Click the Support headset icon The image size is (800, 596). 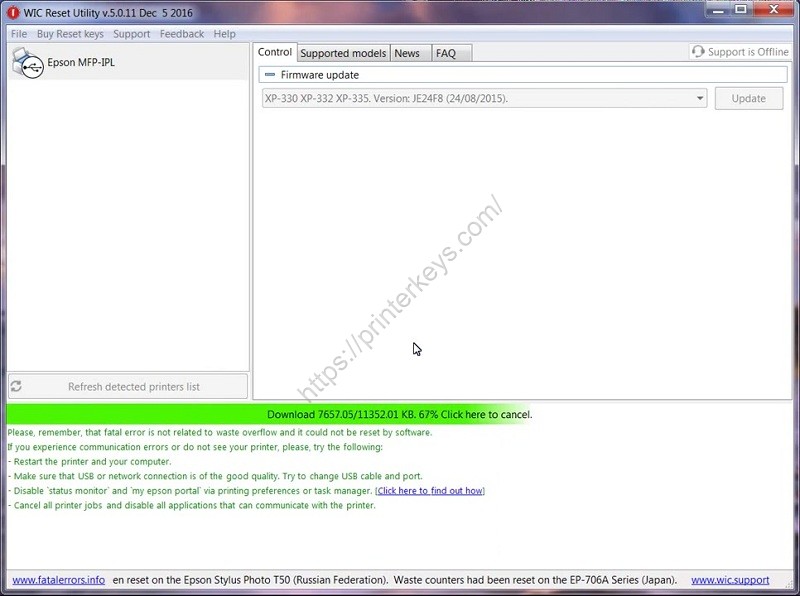[x=698, y=52]
